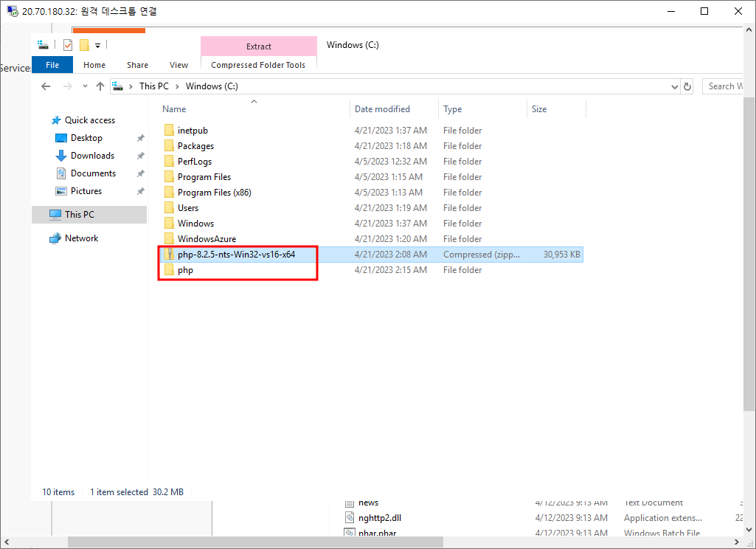The height and width of the screenshot is (549, 756).
Task: Select the inetpub folder icon
Action: point(169,131)
